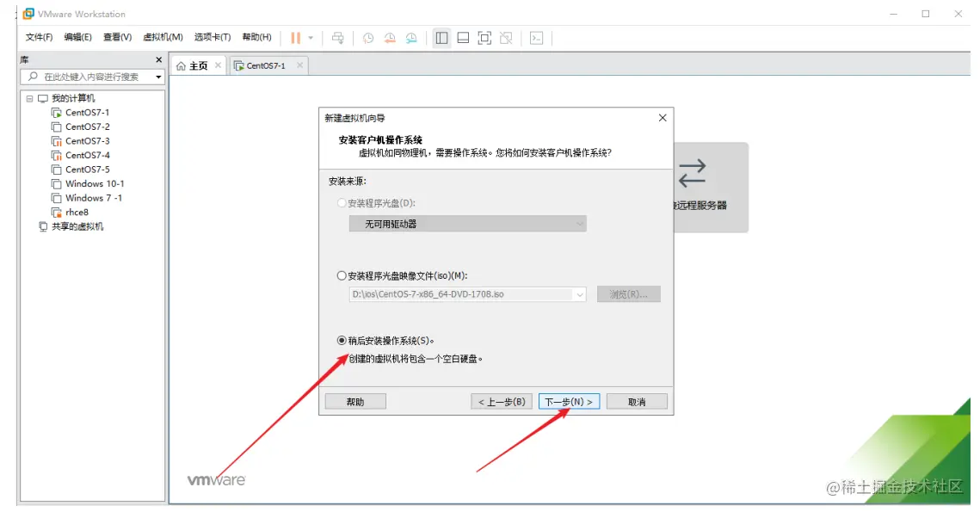The width and height of the screenshot is (980, 512).
Task: Select 安装程序光盘映像文件(iso) radio button
Action: [342, 275]
